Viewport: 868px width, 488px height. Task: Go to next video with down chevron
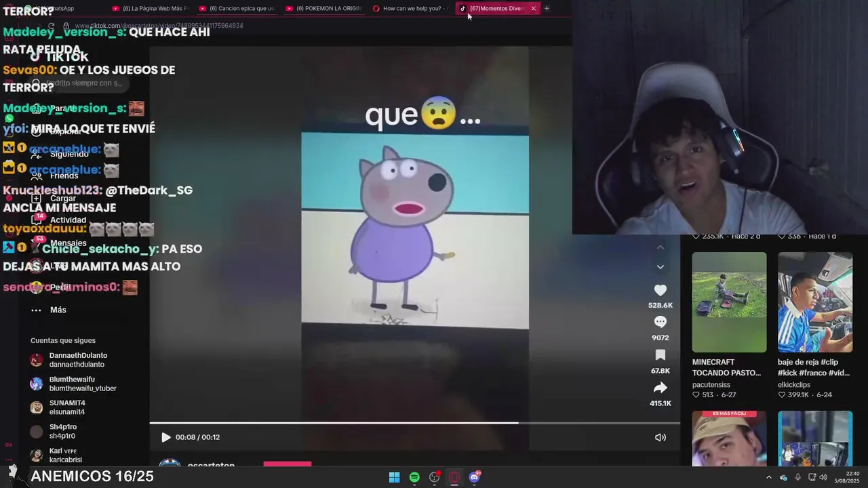pos(660,267)
